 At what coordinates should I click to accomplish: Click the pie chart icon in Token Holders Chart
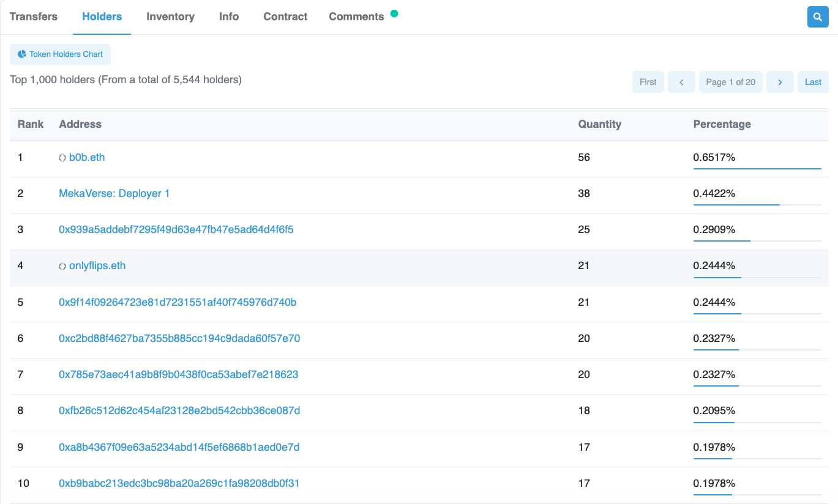click(22, 54)
